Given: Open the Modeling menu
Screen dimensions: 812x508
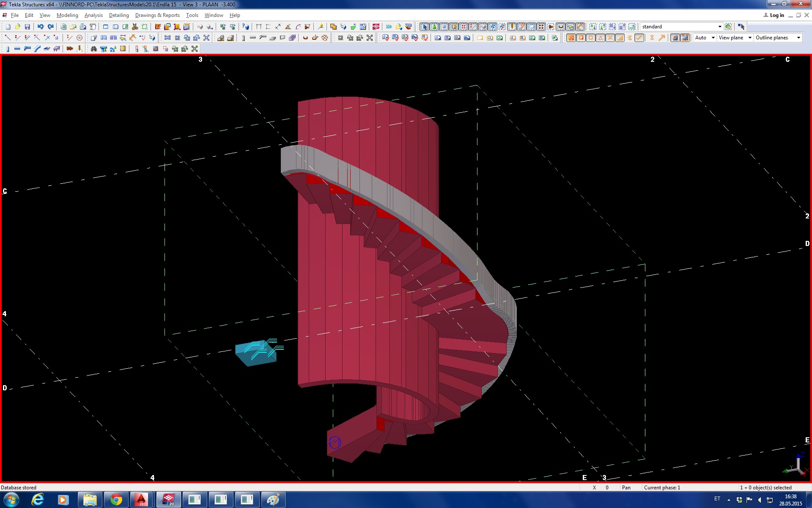Looking at the screenshot, I should (67, 15).
